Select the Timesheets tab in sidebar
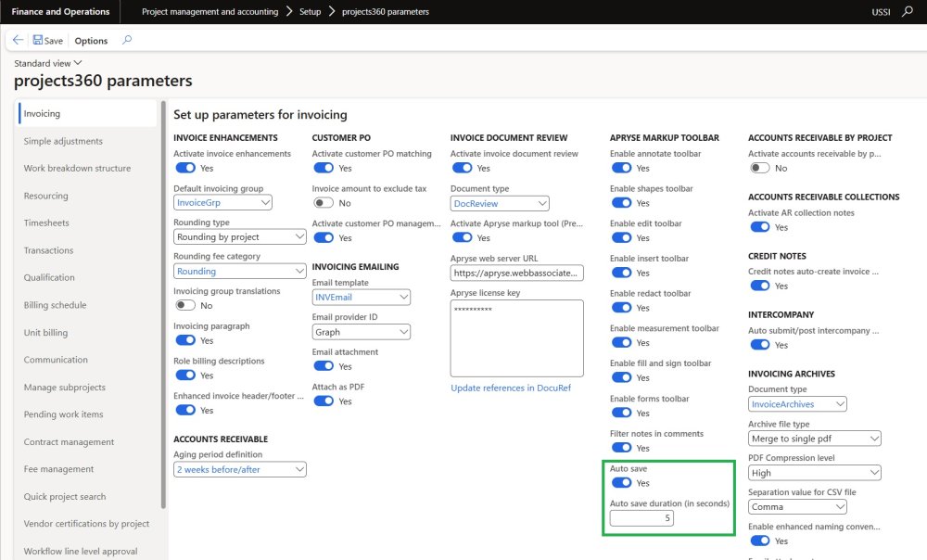The image size is (927, 560). point(47,223)
